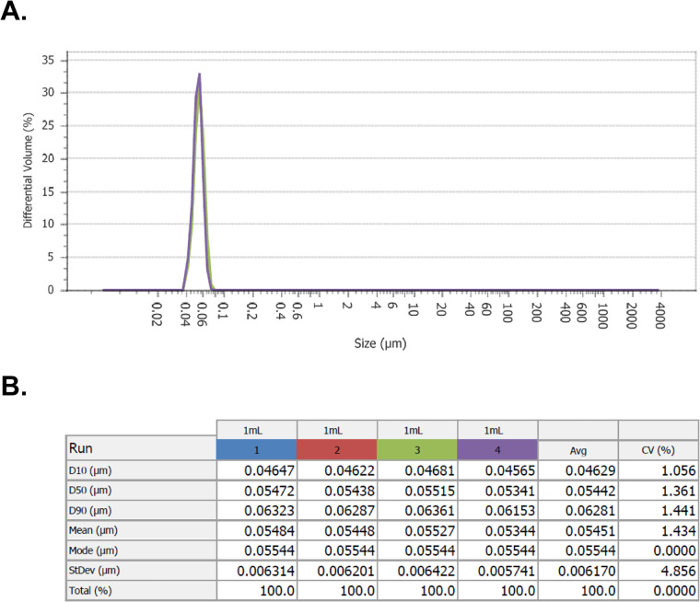The width and height of the screenshot is (700, 602).
Task: Click the peak of the purple distribution curve
Action: coord(200,74)
